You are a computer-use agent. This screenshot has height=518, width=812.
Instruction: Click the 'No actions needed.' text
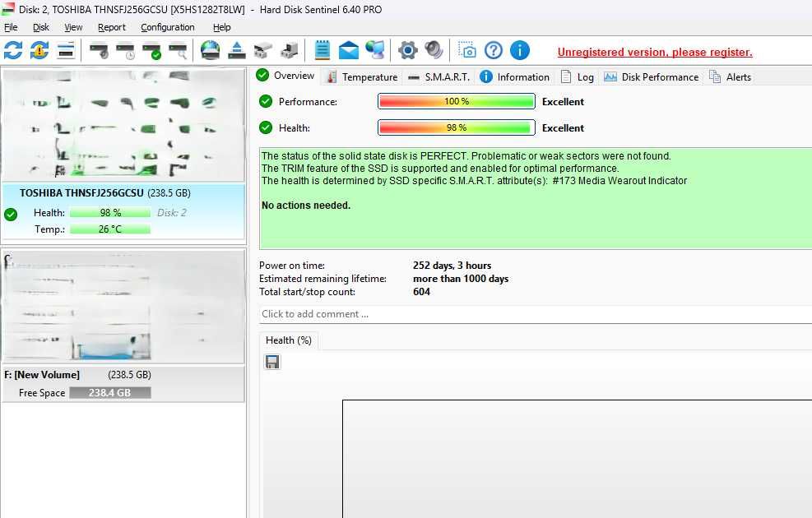(306, 206)
